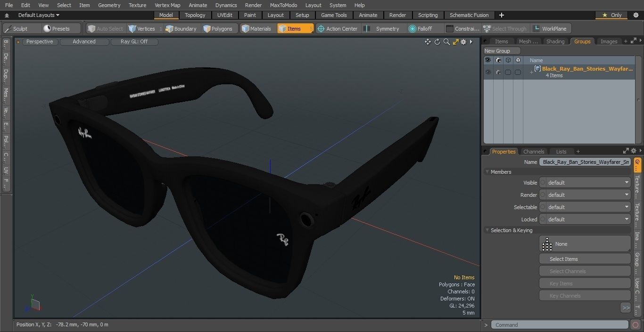The height and width of the screenshot is (332, 644).
Task: Toggle Auto Select
Action: pyautogui.click(x=106, y=29)
